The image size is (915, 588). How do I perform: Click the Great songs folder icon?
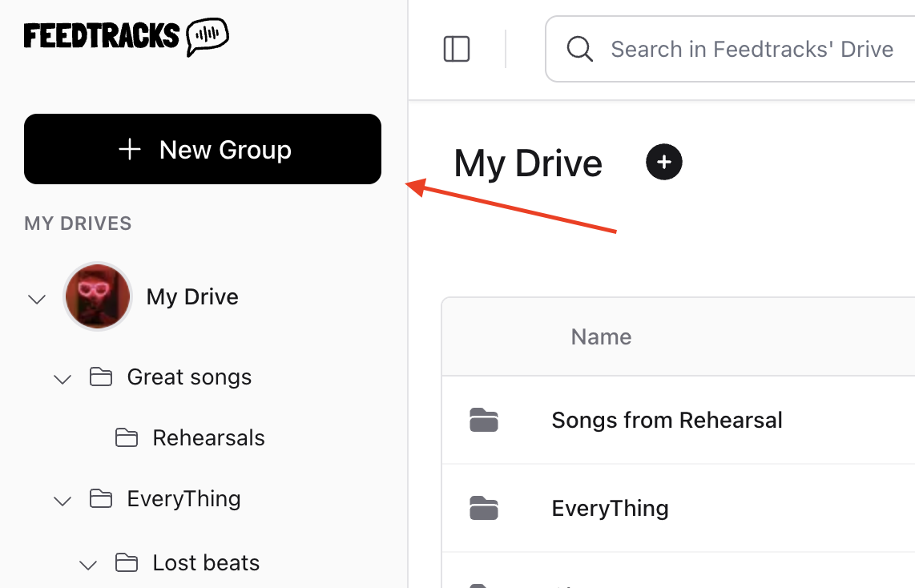click(x=102, y=377)
